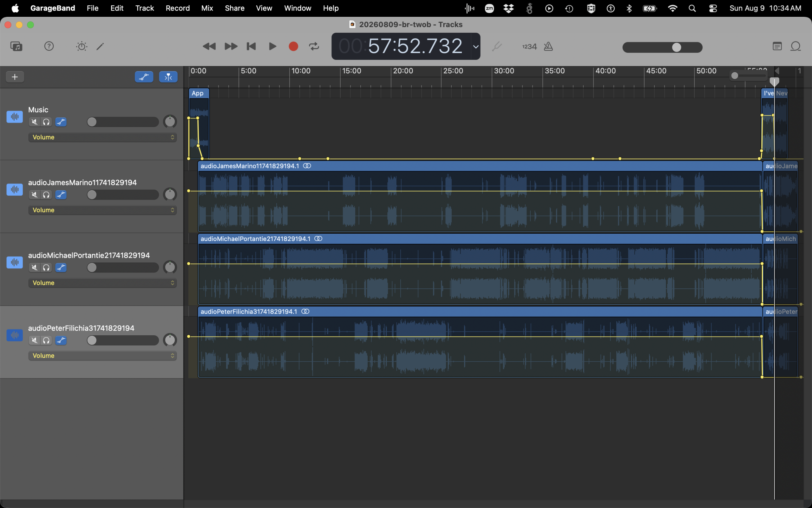Image resolution: width=812 pixels, height=508 pixels.
Task: Adjust audioJamesMarino track volume slider
Action: (122, 195)
